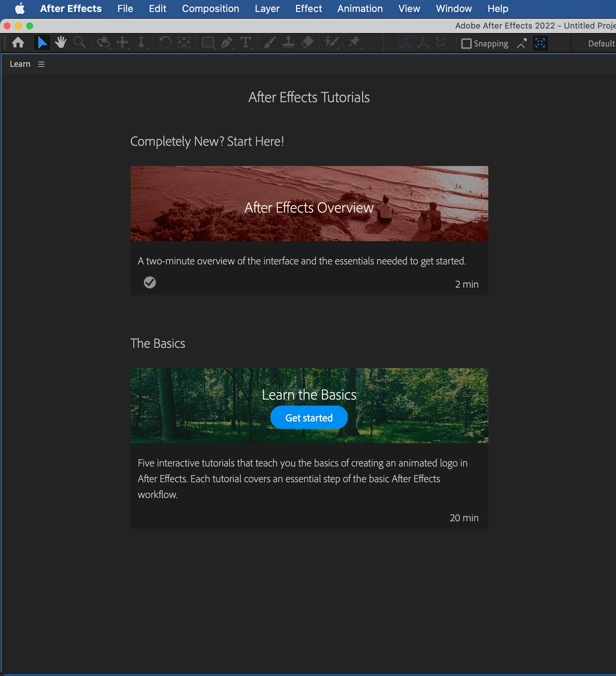Image resolution: width=616 pixels, height=676 pixels.
Task: Select the Pan Behind anchor point tool
Action: tap(184, 42)
